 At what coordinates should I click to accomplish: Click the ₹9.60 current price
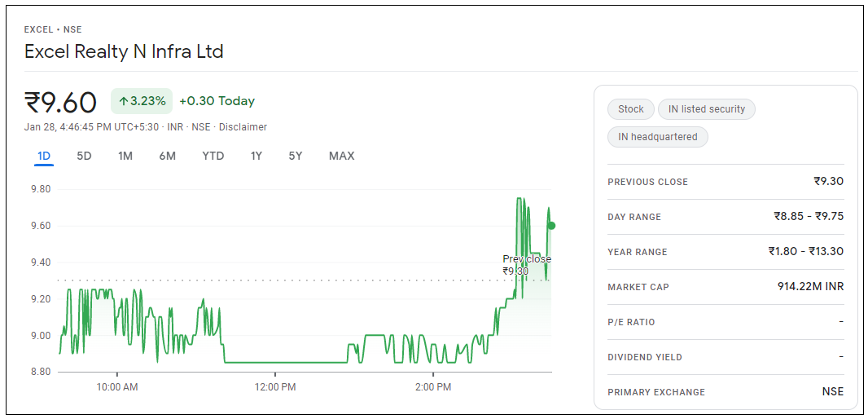[x=61, y=103]
